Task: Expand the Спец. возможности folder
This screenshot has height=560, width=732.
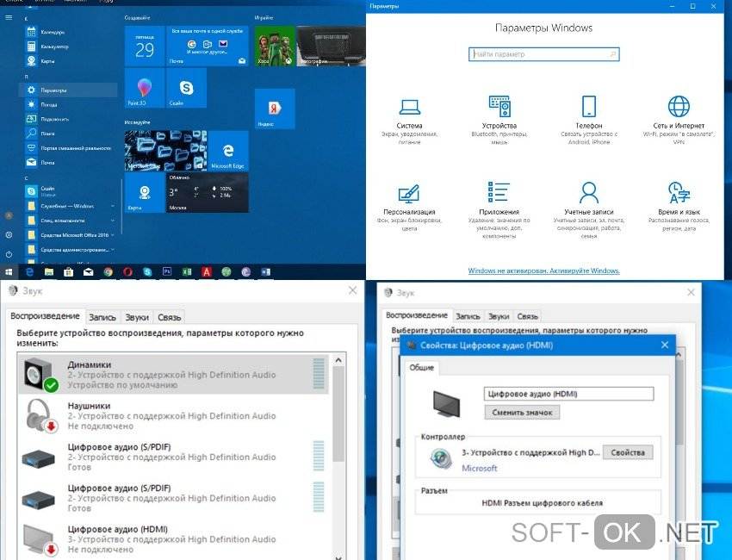Action: tap(71, 221)
